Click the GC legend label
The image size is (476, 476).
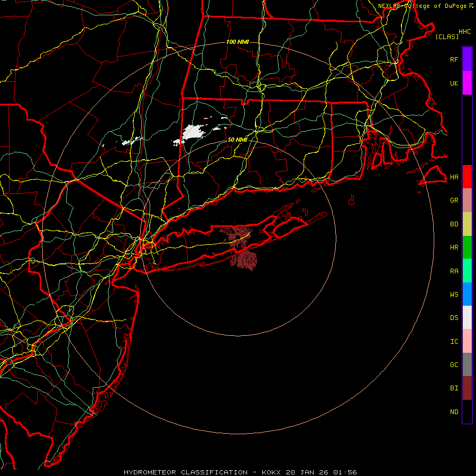coord(454,364)
